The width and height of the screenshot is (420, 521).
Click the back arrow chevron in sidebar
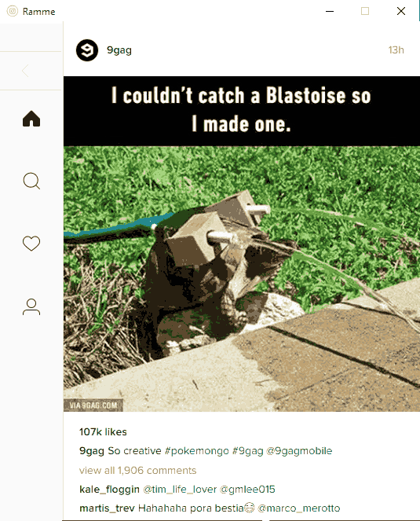click(25, 71)
